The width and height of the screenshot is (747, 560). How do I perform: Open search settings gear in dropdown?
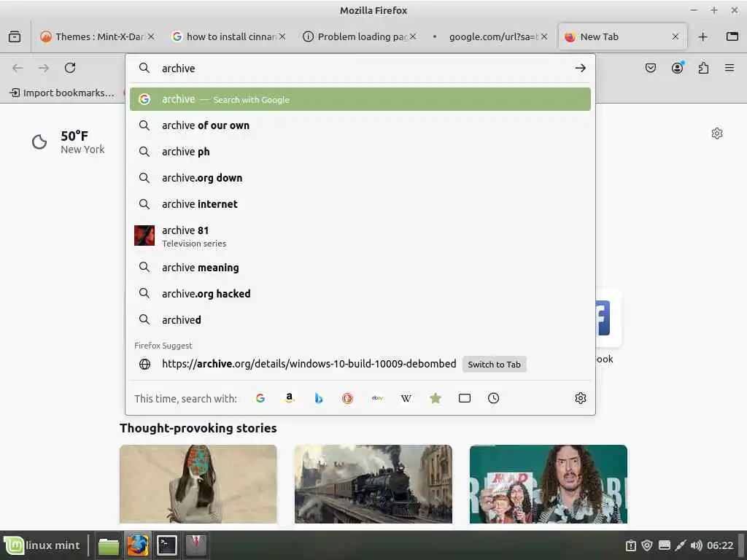[x=580, y=398]
